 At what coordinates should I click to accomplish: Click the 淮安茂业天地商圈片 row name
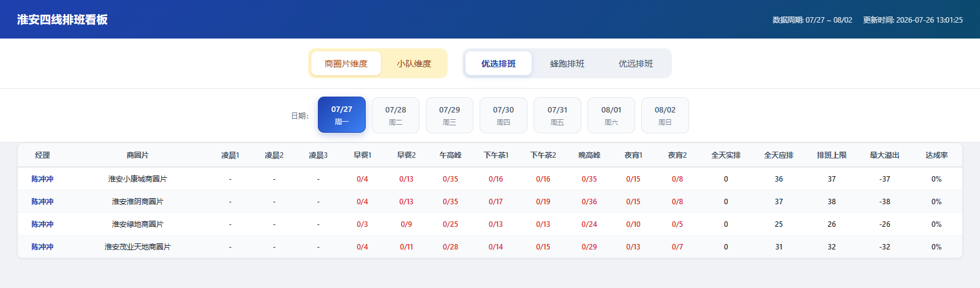(138, 247)
